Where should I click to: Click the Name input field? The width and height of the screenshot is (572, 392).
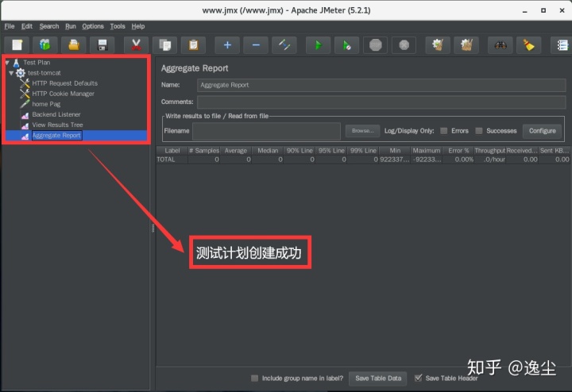click(381, 85)
